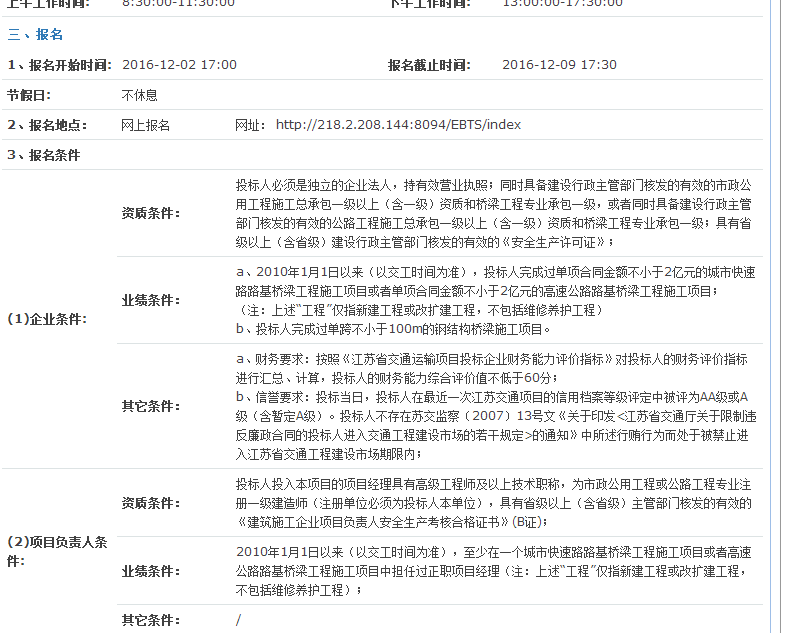Image resolution: width=785 pixels, height=633 pixels.
Task: Select the 报名截止时间 label
Action: click(x=429, y=65)
